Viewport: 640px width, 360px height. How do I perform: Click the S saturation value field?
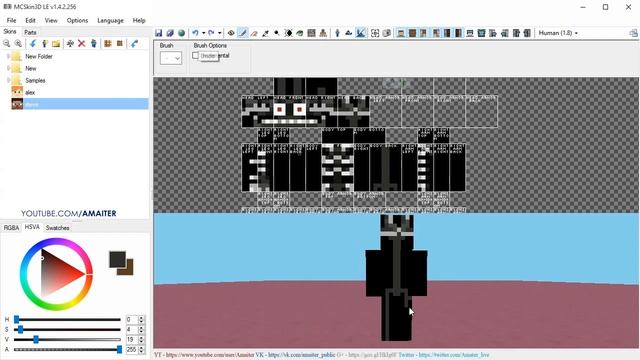pos(132,329)
